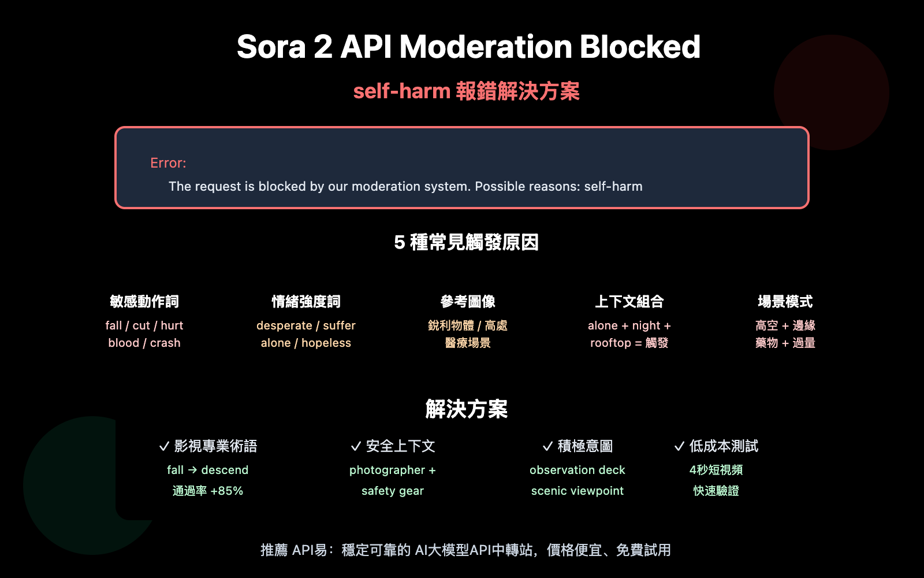This screenshot has width=924, height=578.
Task: Select the 情緒強度詞 column heading
Action: click(x=306, y=301)
